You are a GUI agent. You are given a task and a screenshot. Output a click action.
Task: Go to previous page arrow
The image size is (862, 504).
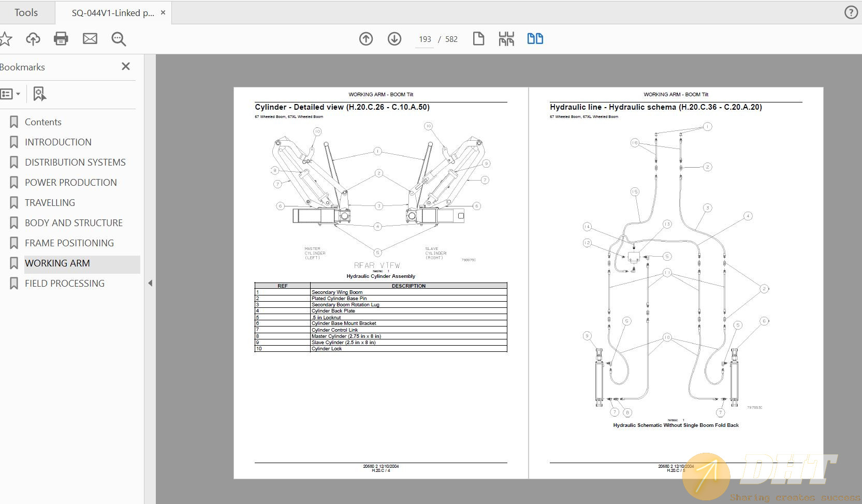(366, 39)
